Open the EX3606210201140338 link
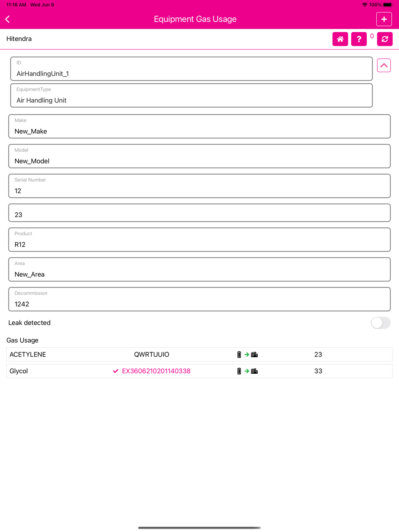The width and height of the screenshot is (399, 532). (156, 371)
